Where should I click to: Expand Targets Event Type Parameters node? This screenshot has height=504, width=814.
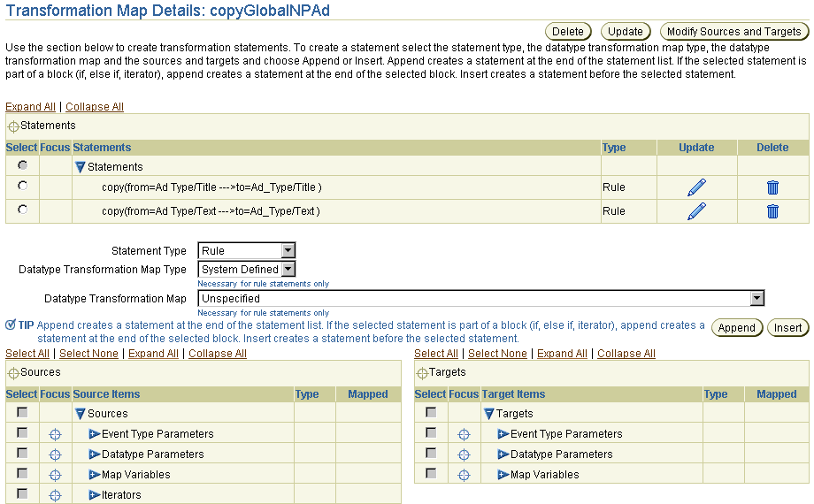tap(503, 434)
